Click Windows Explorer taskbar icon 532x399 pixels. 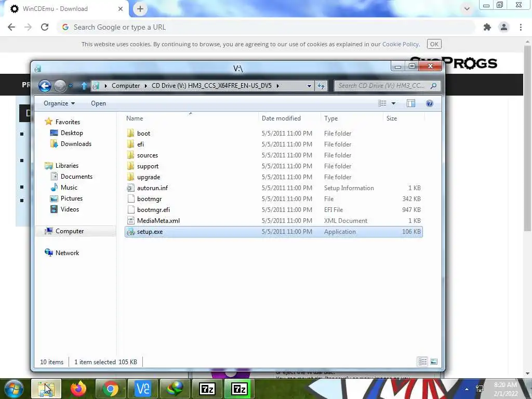tap(46, 389)
